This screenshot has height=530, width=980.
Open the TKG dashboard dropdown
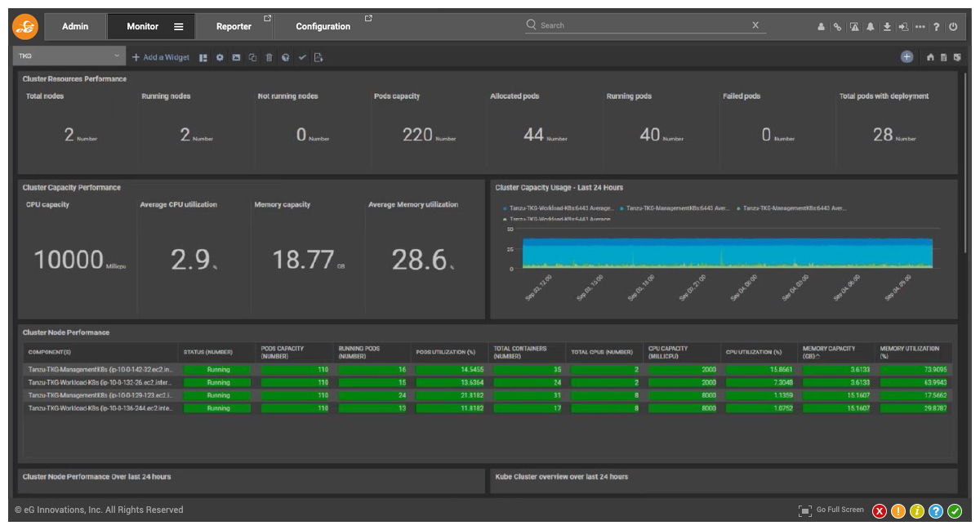tap(69, 57)
